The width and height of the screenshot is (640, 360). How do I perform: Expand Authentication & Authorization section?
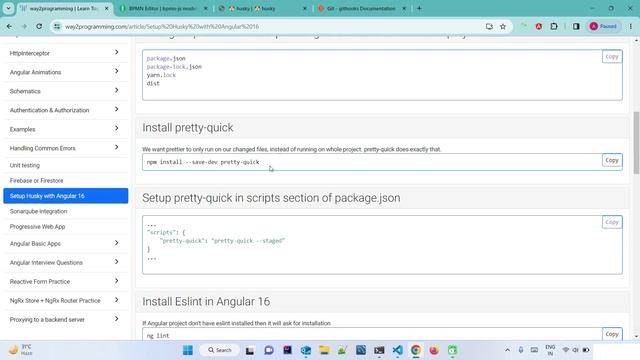[x=65, y=110]
